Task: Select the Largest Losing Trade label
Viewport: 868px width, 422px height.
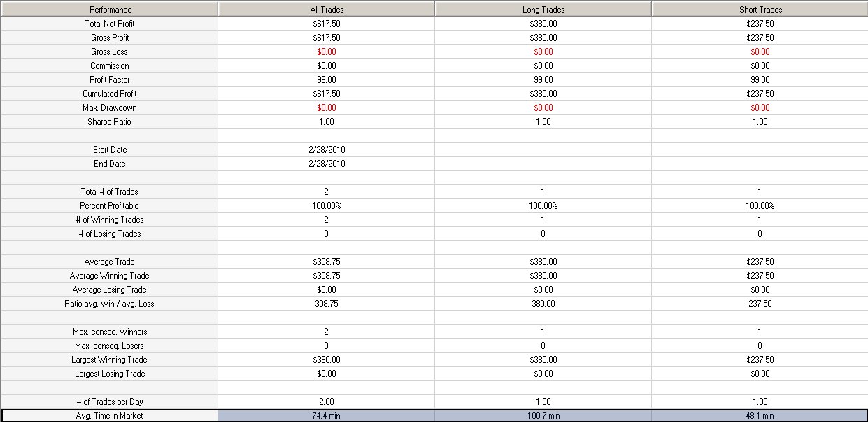Action: point(110,374)
